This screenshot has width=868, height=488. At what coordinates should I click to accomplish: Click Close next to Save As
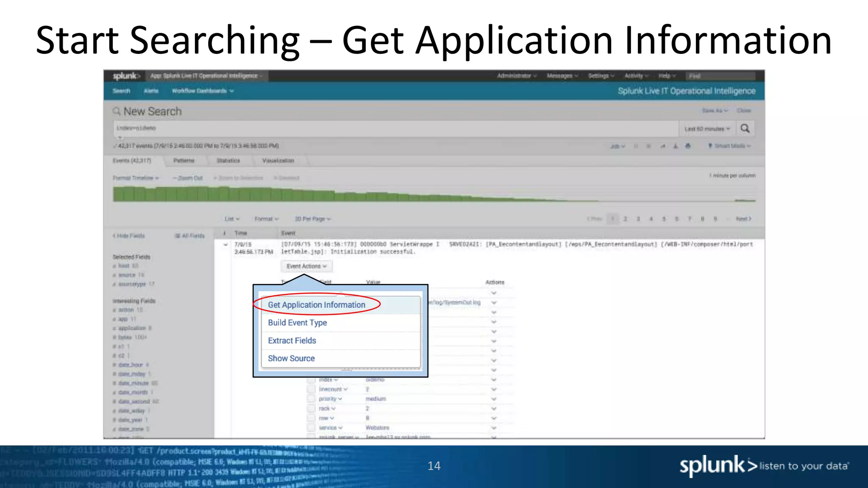click(x=744, y=111)
